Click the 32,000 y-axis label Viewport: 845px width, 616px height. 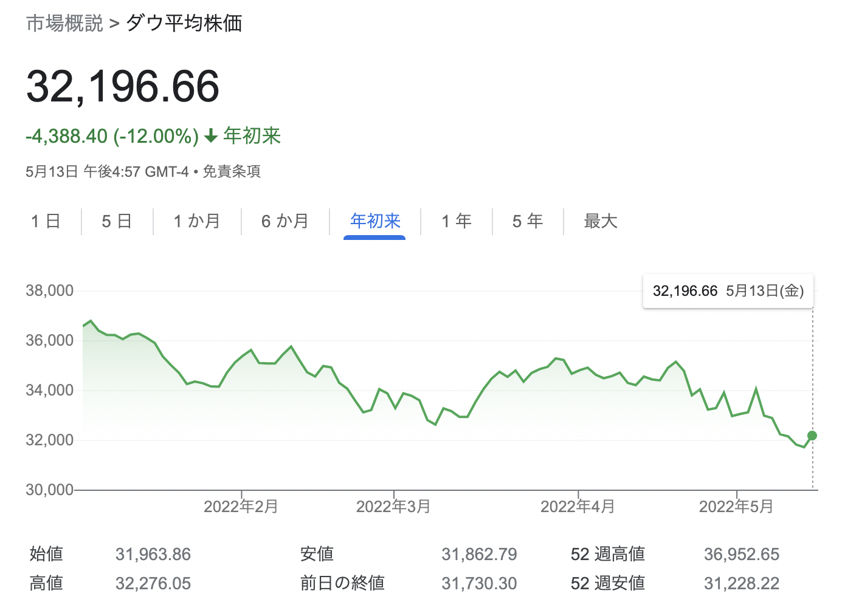pos(49,440)
